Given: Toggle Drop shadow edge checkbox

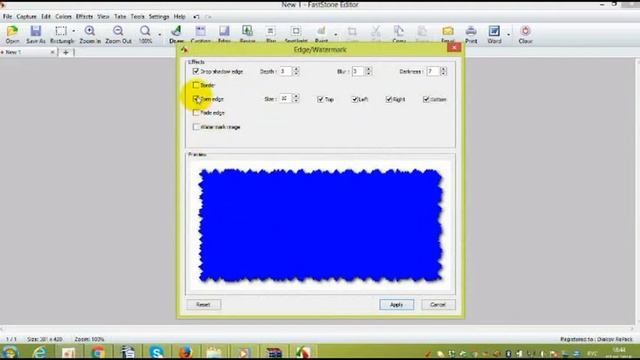Looking at the screenshot, I should click(196, 71).
